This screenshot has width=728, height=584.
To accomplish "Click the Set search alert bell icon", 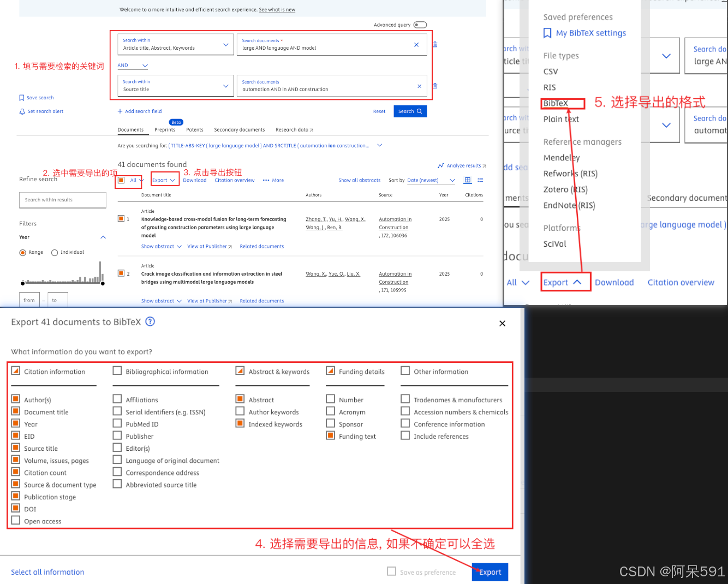I will (21, 110).
